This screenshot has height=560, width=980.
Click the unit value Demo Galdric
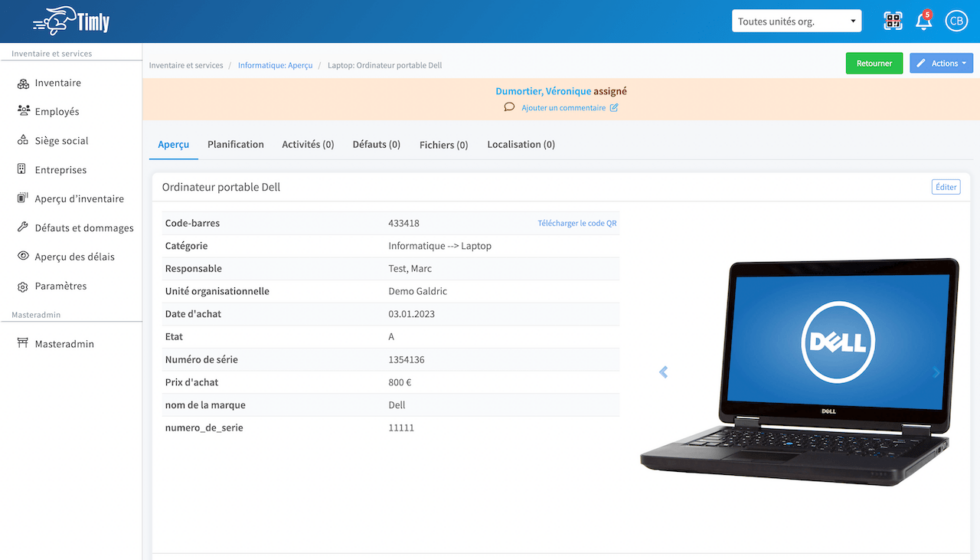tap(418, 291)
